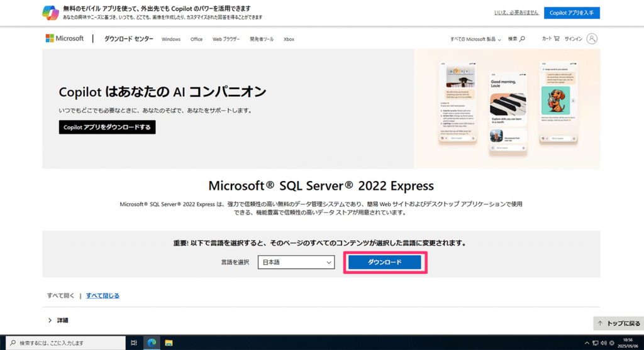This screenshot has width=644, height=350.
Task: Open the Office menu item
Action: 196,40
